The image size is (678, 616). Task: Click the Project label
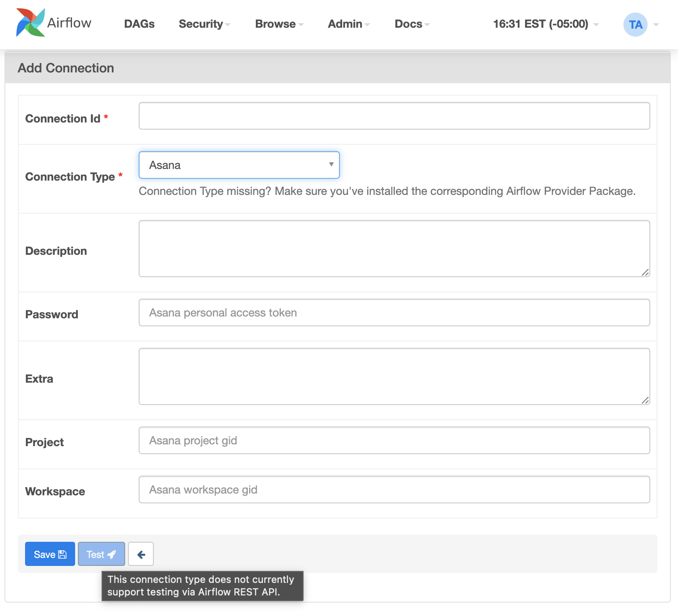tap(44, 442)
